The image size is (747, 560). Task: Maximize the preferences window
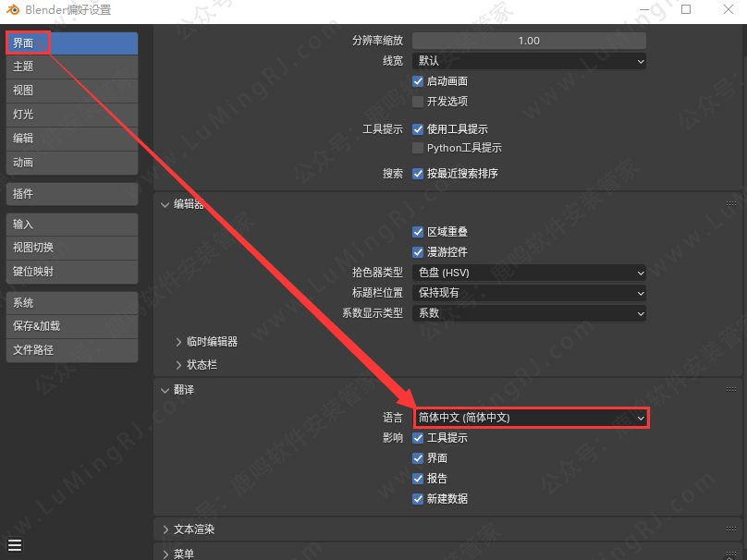[685, 10]
